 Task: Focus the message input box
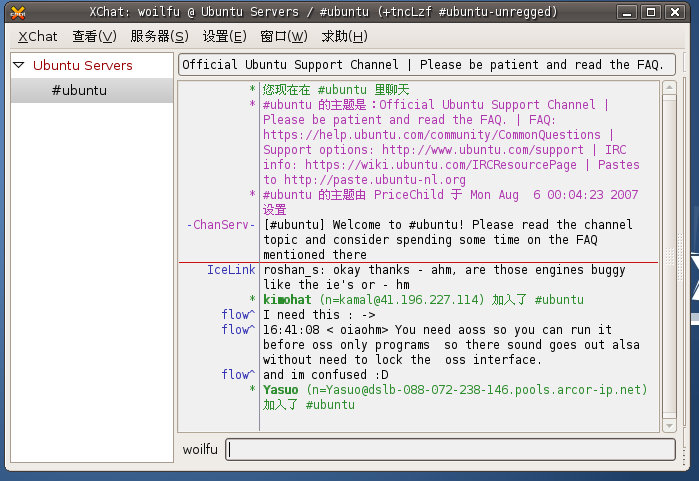click(449, 450)
